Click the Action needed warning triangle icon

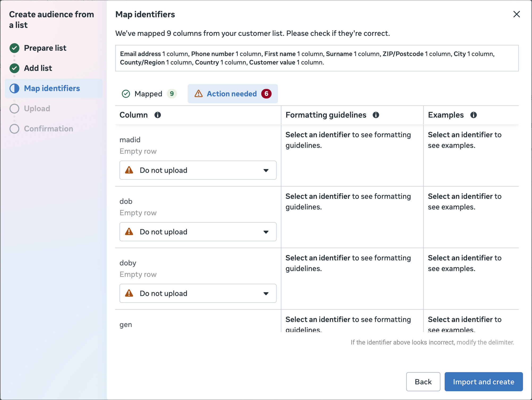tap(199, 93)
